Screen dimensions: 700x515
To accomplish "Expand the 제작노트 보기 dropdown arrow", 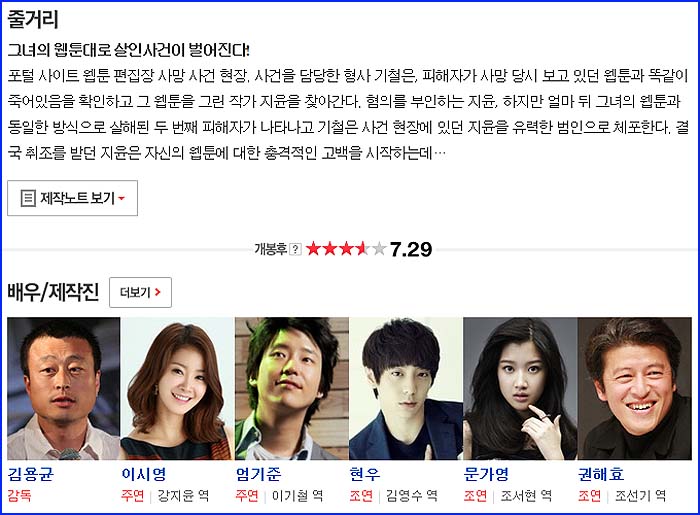I will (121, 199).
